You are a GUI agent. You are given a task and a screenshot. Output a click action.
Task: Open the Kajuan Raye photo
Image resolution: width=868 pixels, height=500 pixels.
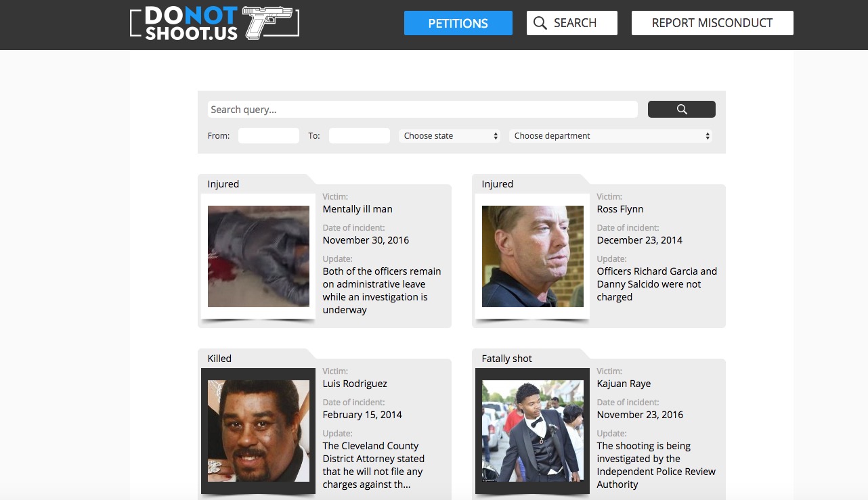coord(533,431)
